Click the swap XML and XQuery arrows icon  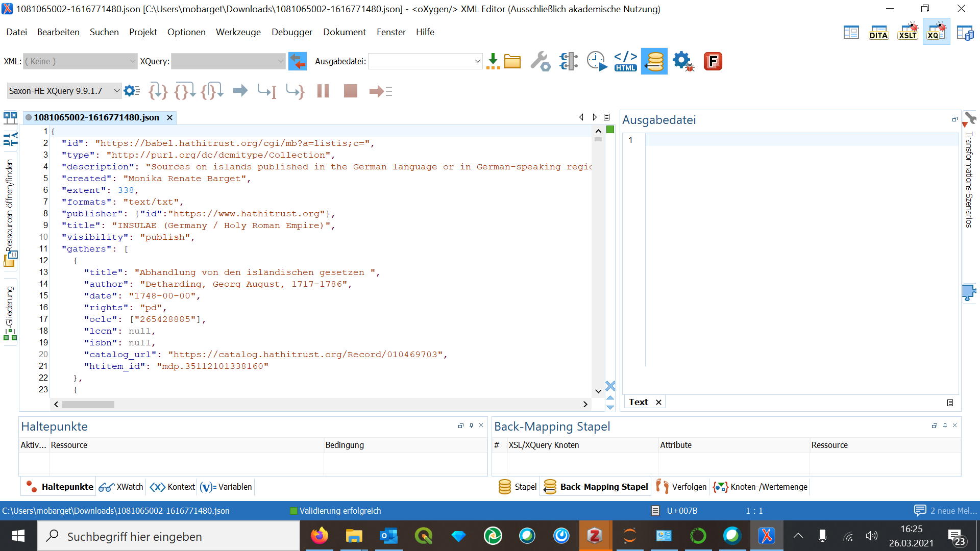tap(298, 61)
